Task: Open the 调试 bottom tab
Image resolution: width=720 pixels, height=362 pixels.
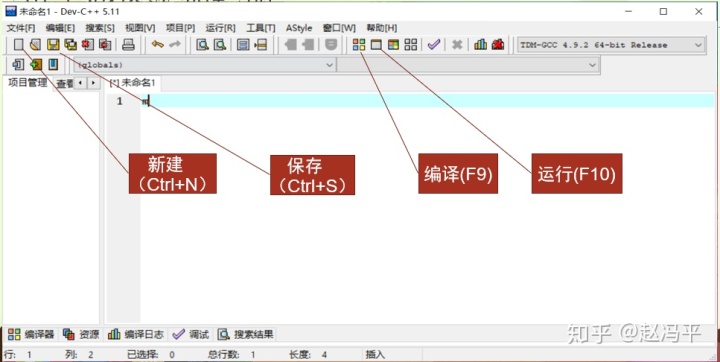Action: (x=191, y=334)
